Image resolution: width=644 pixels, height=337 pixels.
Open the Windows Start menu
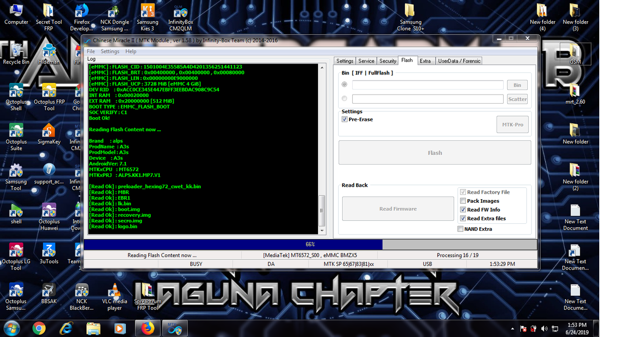coord(11,328)
